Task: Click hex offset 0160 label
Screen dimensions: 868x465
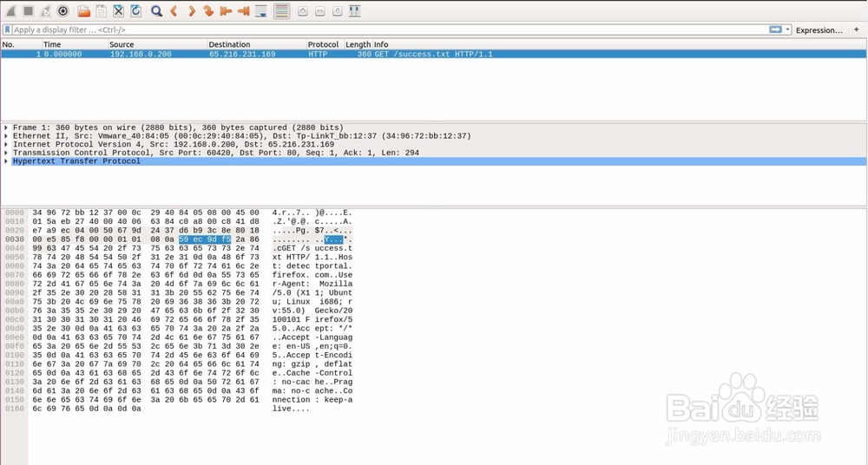Action: (x=15, y=409)
